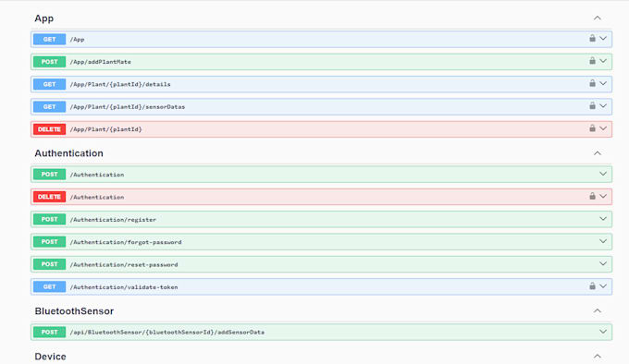
Task: Click POST badge for register endpoint
Action: (x=49, y=220)
